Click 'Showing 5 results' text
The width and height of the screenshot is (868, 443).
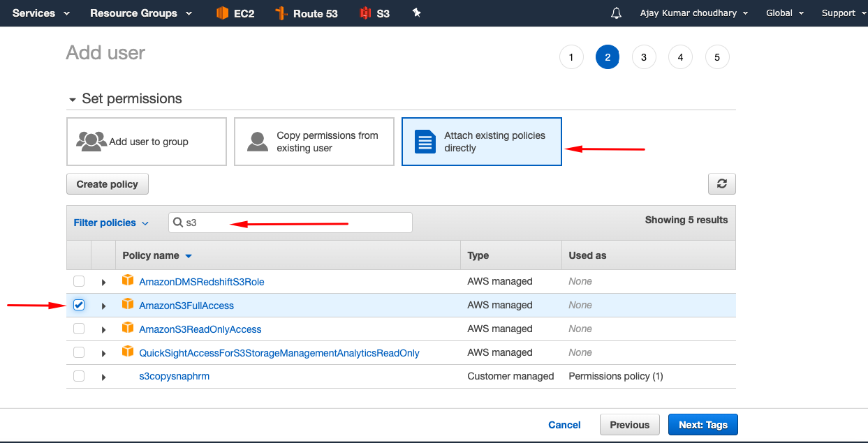coord(686,220)
